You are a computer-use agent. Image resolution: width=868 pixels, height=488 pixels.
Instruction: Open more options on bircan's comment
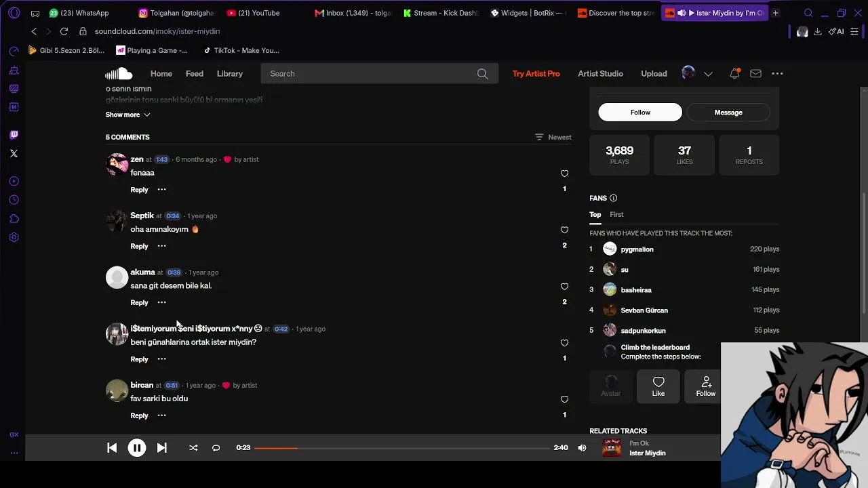(161, 415)
